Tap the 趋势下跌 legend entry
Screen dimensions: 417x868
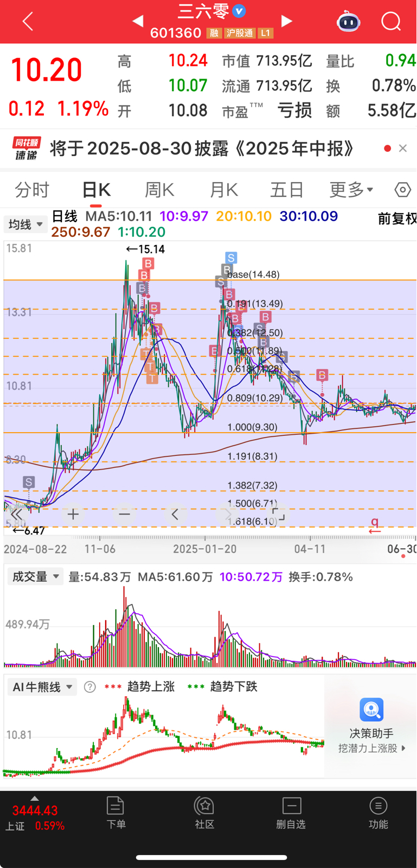[x=222, y=687]
